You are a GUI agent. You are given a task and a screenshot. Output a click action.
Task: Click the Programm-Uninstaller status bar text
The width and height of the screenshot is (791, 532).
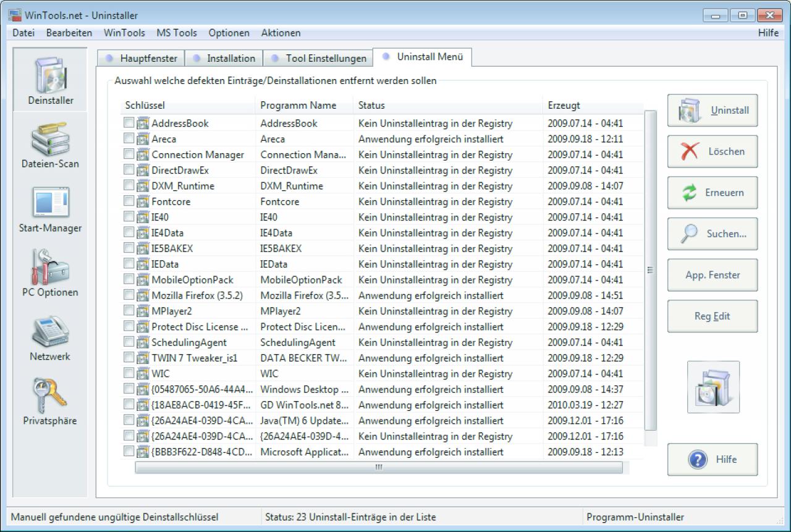pos(635,517)
